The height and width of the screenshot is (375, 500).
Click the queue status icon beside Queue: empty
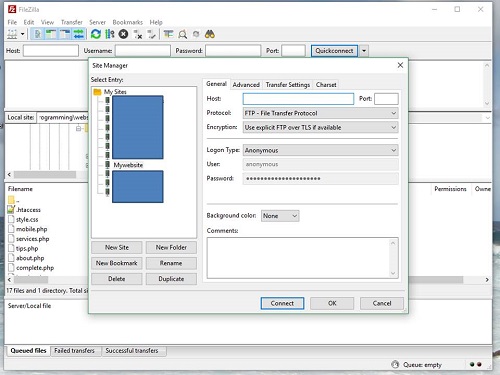click(x=395, y=364)
